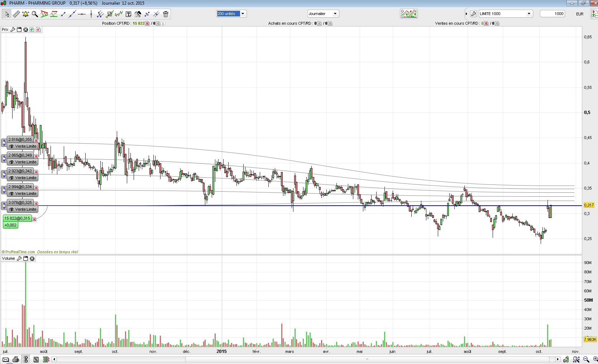Select the text annotation tool
This screenshot has width=598, height=364.
128,14
